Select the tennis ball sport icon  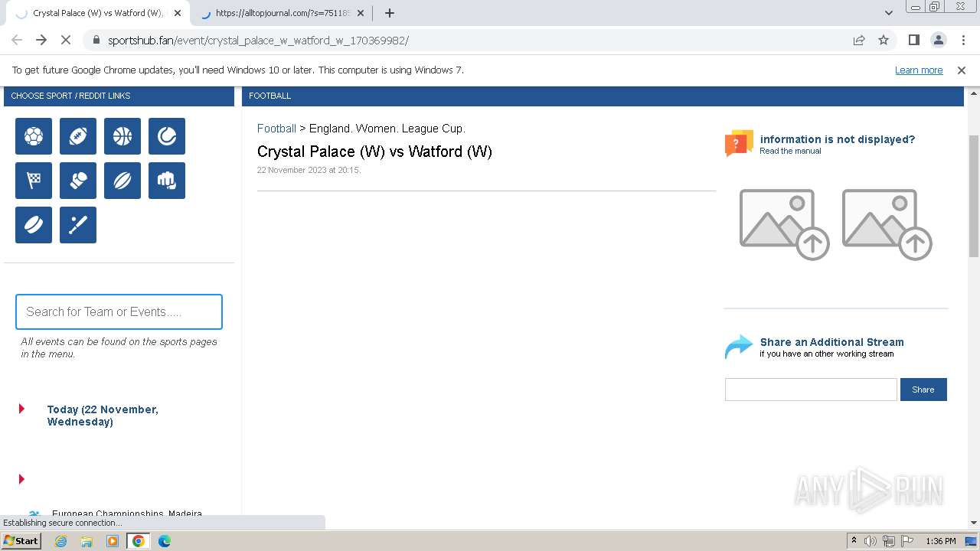click(167, 136)
